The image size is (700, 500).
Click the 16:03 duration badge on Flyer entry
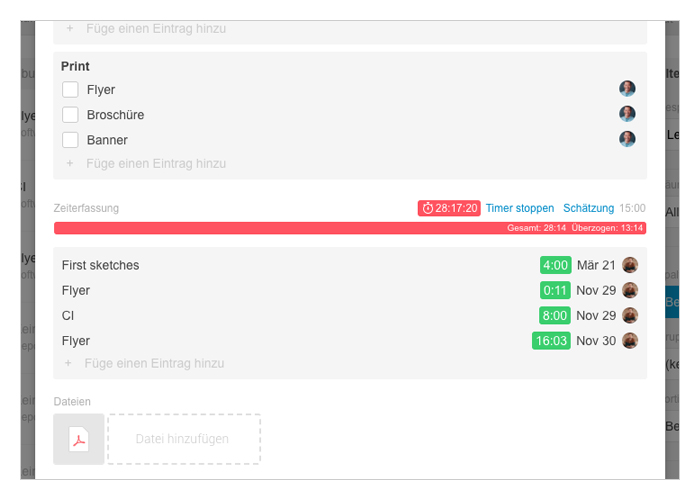[551, 341]
